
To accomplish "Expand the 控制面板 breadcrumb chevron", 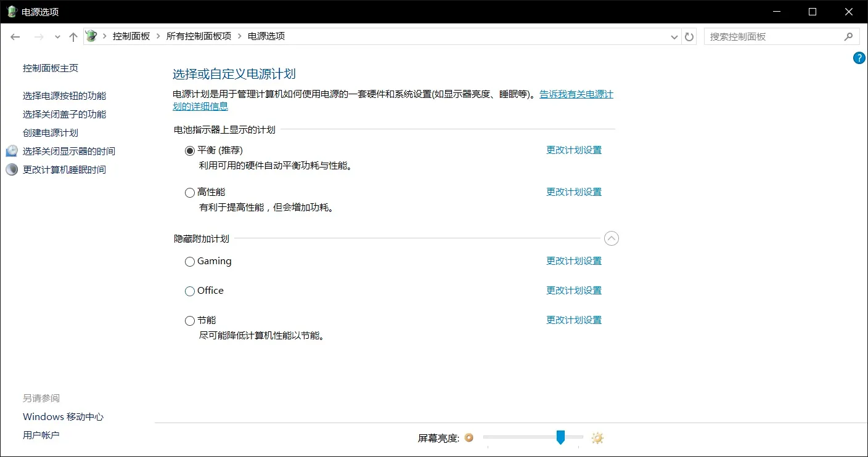I will pos(160,36).
